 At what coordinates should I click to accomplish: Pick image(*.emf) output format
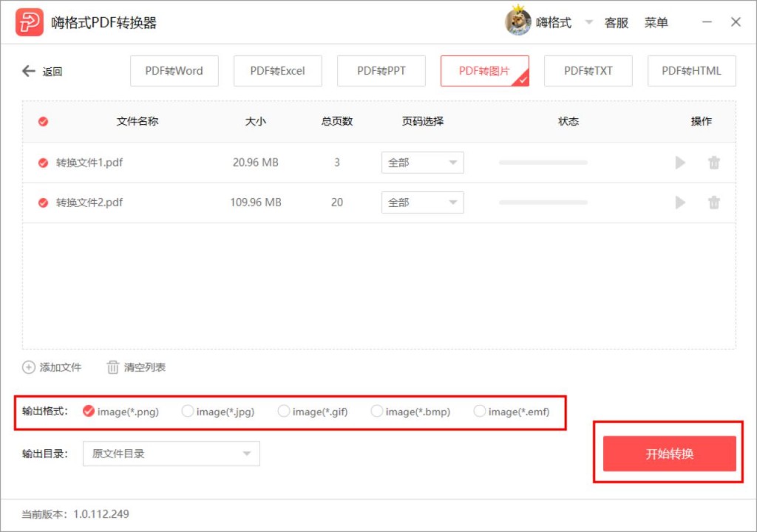click(479, 412)
